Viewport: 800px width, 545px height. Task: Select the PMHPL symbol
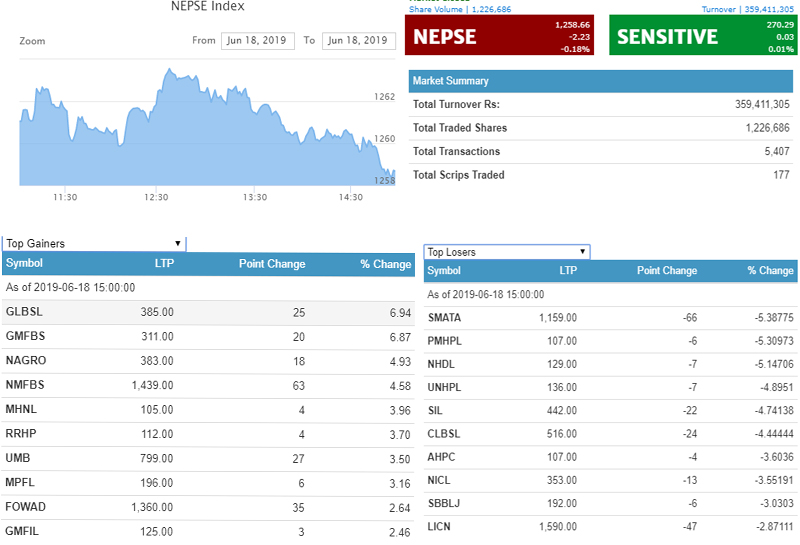444,341
